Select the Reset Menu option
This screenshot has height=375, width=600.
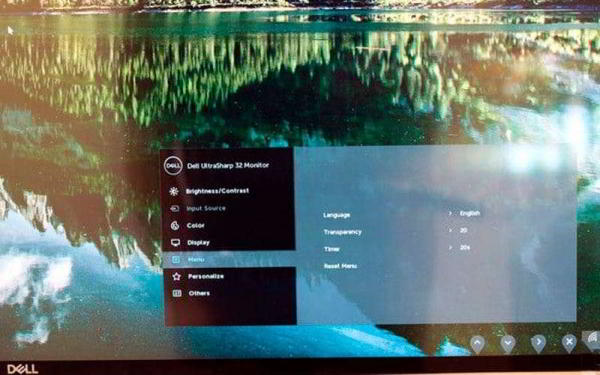pyautogui.click(x=340, y=266)
